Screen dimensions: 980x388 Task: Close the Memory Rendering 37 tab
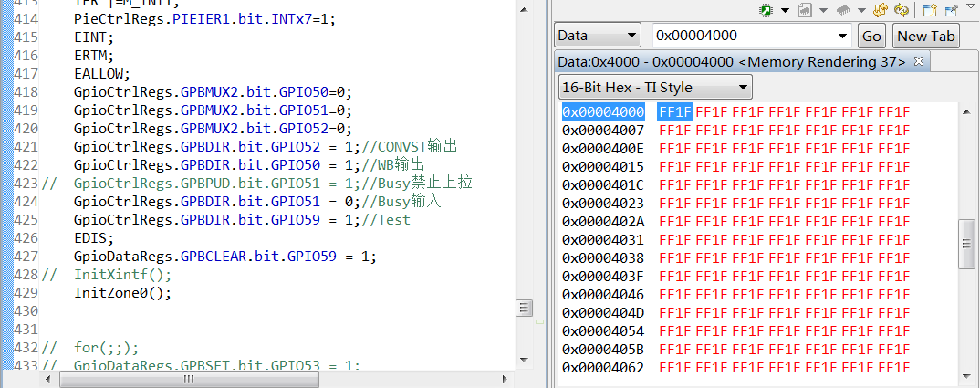(919, 61)
